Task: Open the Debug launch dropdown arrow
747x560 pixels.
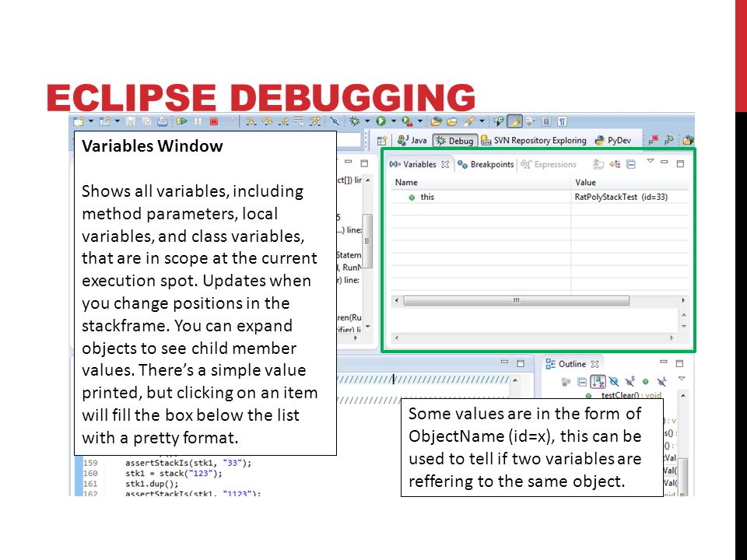Action: coord(367,121)
